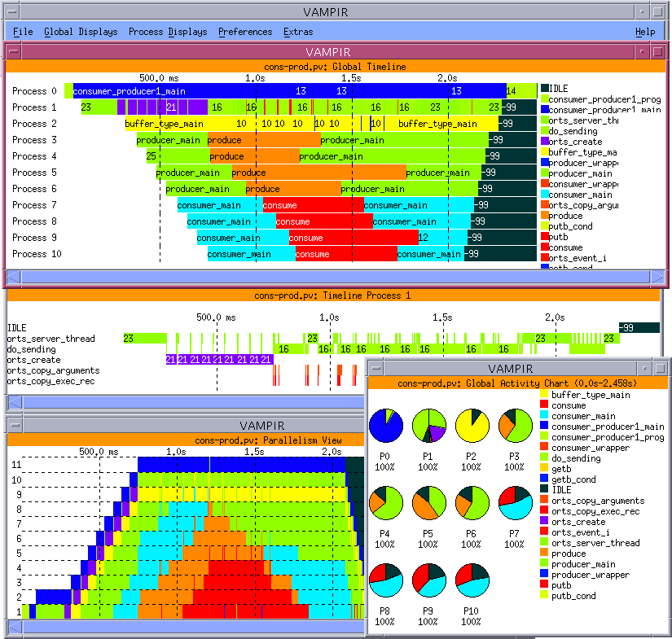
Task: Click the putb_cond swatch in Activity Chart legend
Action: [544, 595]
